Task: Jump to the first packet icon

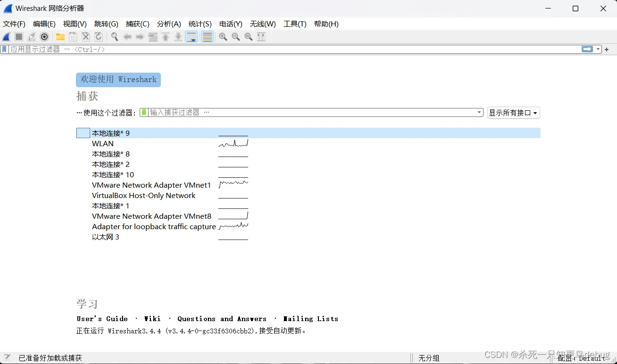Action: point(166,37)
